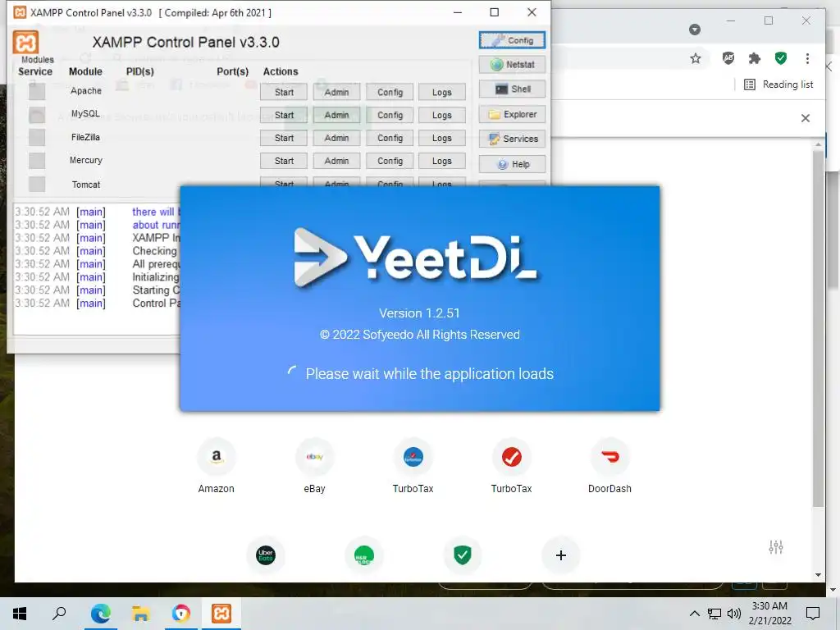
Task: Open Chrome three-dot menu
Action: coord(807,58)
